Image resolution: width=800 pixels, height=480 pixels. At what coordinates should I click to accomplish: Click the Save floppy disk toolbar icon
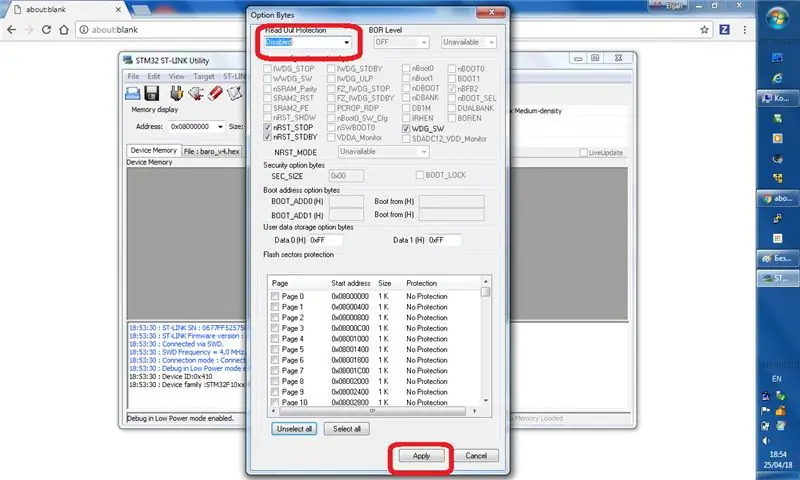tap(152, 93)
